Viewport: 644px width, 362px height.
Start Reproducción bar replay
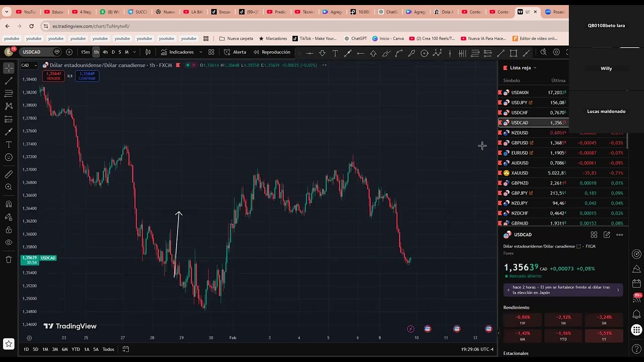point(272,52)
